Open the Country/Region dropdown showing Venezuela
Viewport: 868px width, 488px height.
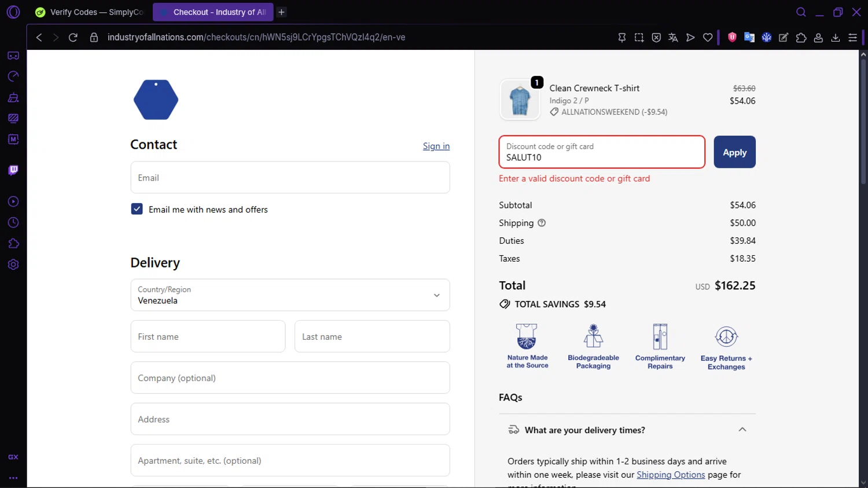tap(290, 295)
